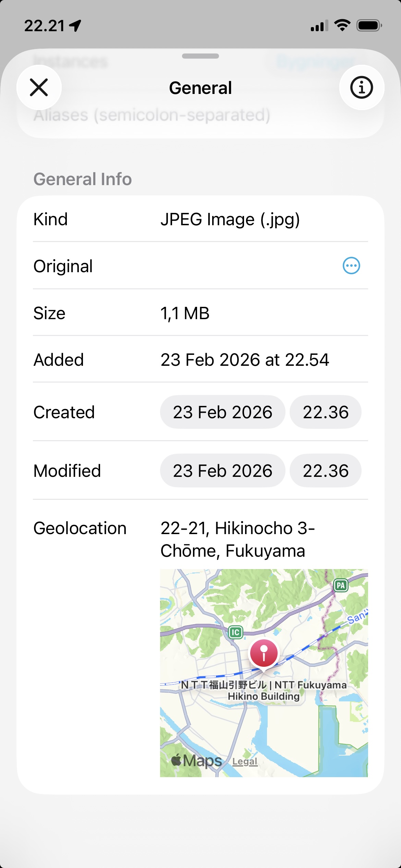Tap the battery icon in status bar
Image resolution: width=401 pixels, height=868 pixels.
pos(369,26)
